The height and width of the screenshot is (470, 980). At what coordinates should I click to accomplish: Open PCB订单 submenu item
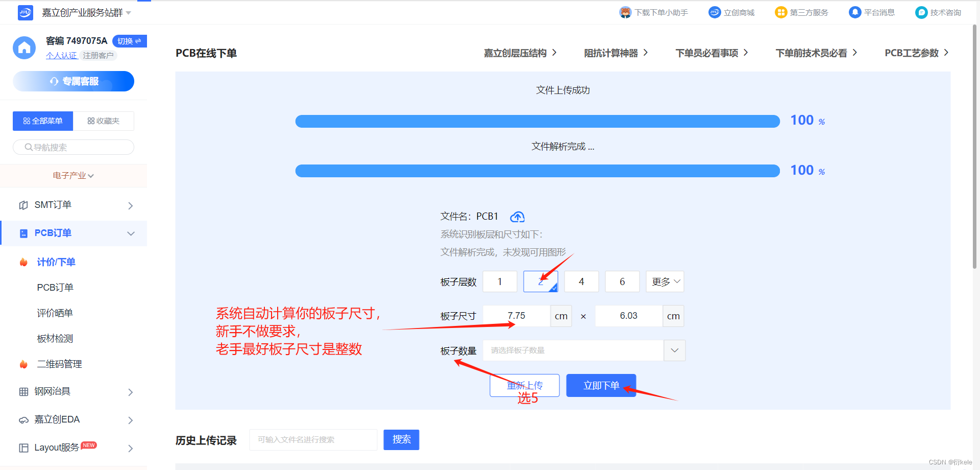tap(55, 288)
